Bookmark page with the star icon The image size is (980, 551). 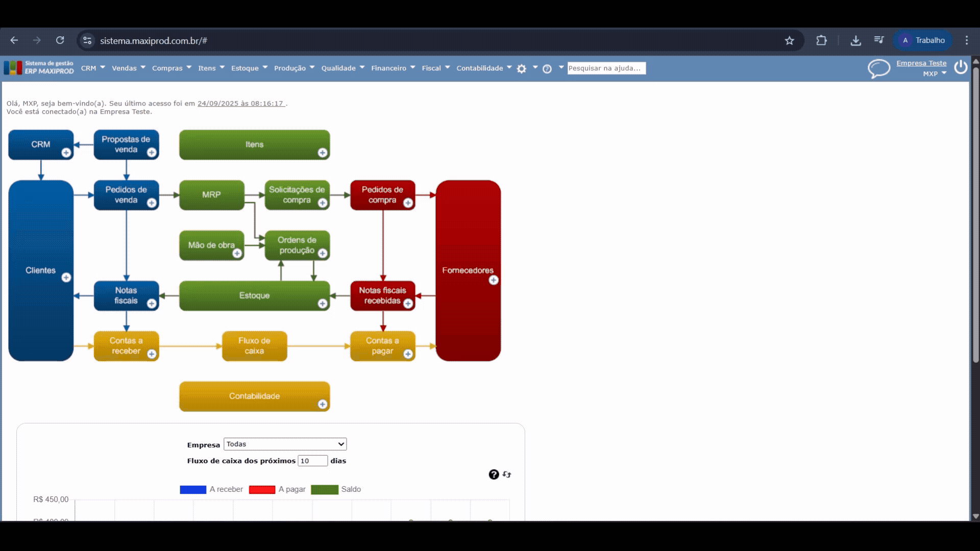[790, 40]
